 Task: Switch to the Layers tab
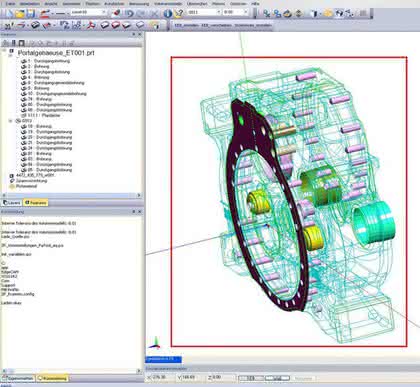click(x=12, y=203)
